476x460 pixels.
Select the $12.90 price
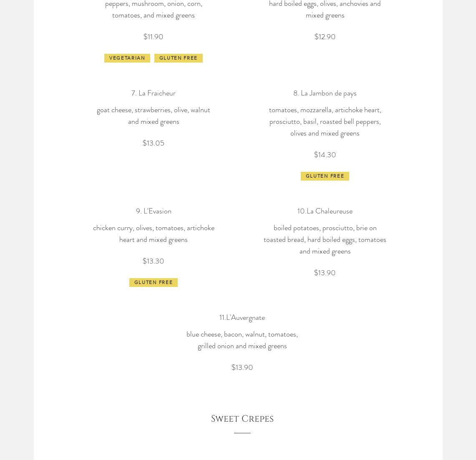pyautogui.click(x=325, y=37)
